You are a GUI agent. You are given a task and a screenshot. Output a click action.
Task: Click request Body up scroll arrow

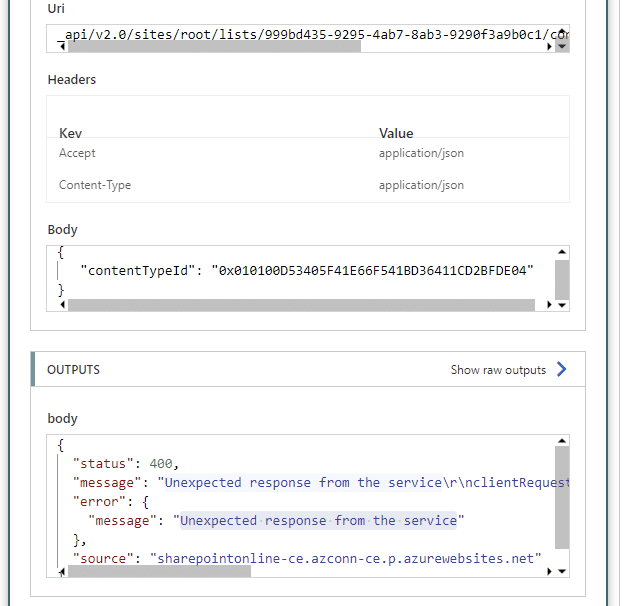pos(562,252)
